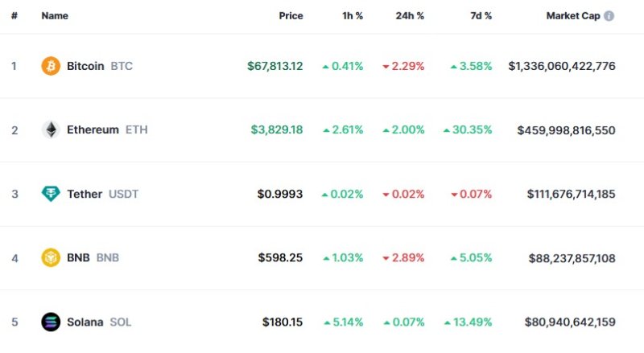Click Bitcoin's price $67,813.12
Viewport: 644px width, 353px height.
[x=275, y=66]
